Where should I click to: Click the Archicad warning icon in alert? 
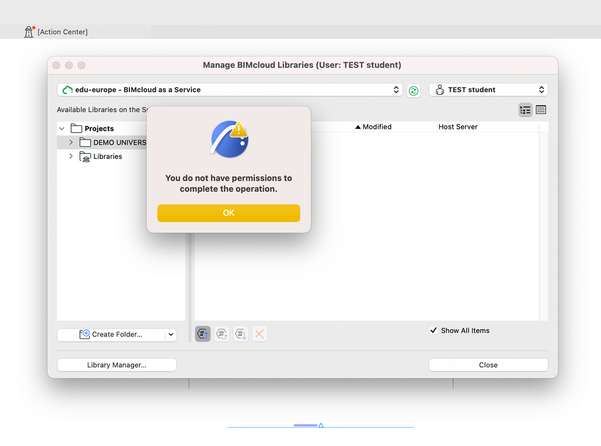click(229, 139)
